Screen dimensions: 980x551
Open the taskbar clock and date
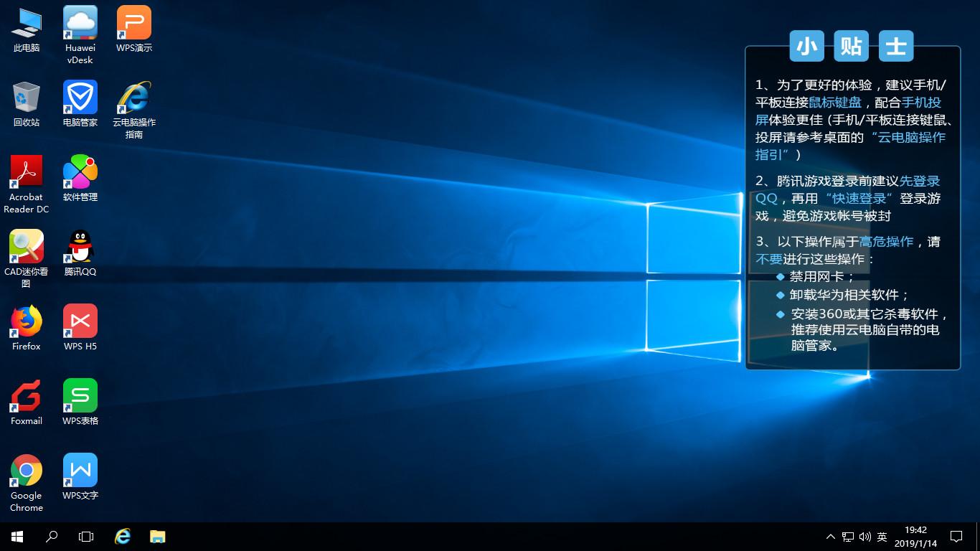click(x=915, y=537)
